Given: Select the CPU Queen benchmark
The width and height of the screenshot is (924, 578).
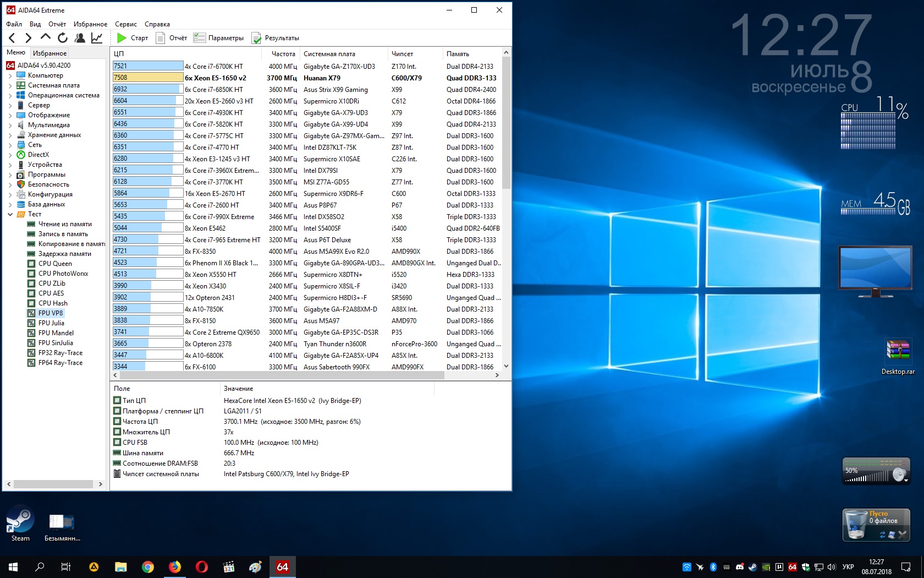Looking at the screenshot, I should [x=55, y=264].
